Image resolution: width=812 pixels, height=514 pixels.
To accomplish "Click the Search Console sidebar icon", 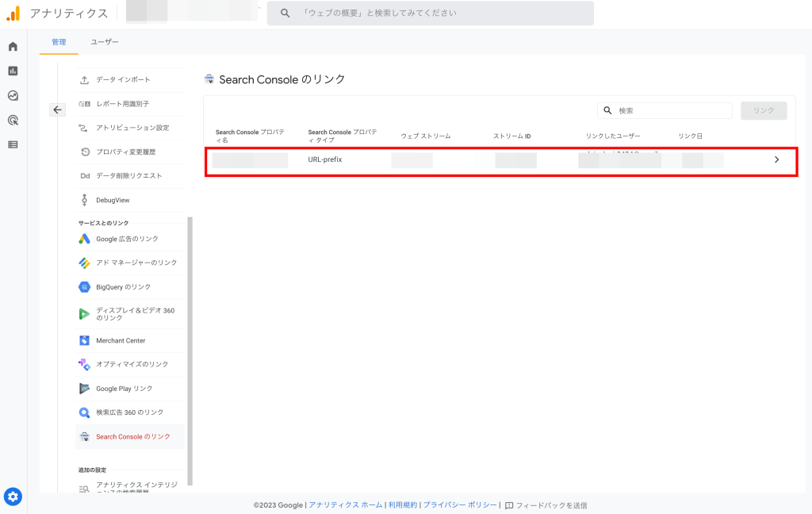I will [x=85, y=437].
